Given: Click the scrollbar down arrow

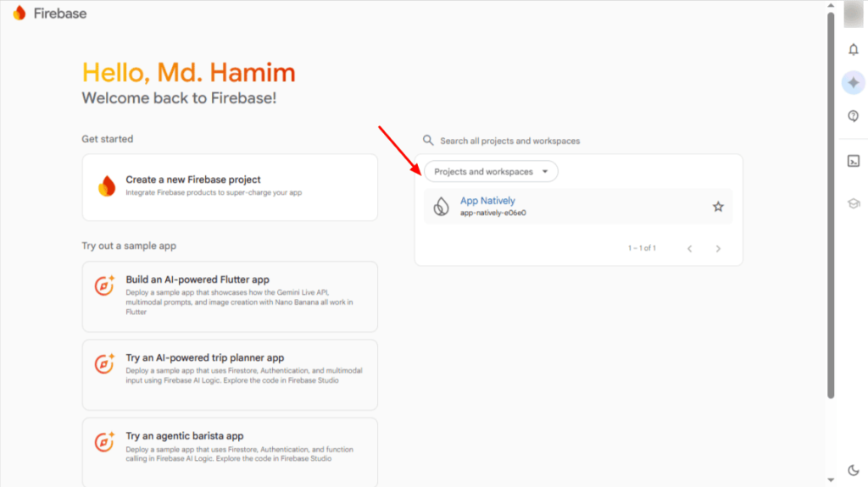Looking at the screenshot, I should pos(831,480).
